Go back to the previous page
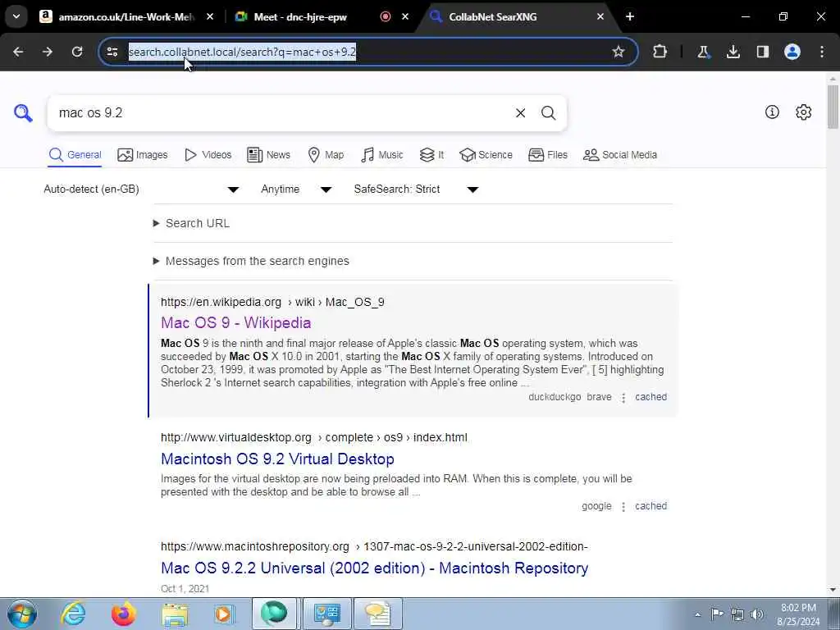Screen dimensions: 840x630 (x=18, y=52)
